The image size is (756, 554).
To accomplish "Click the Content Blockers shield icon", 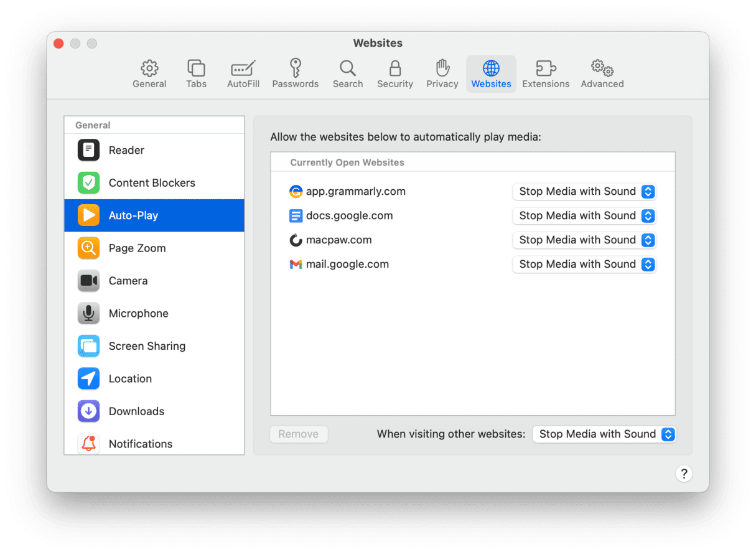I will pos(88,183).
